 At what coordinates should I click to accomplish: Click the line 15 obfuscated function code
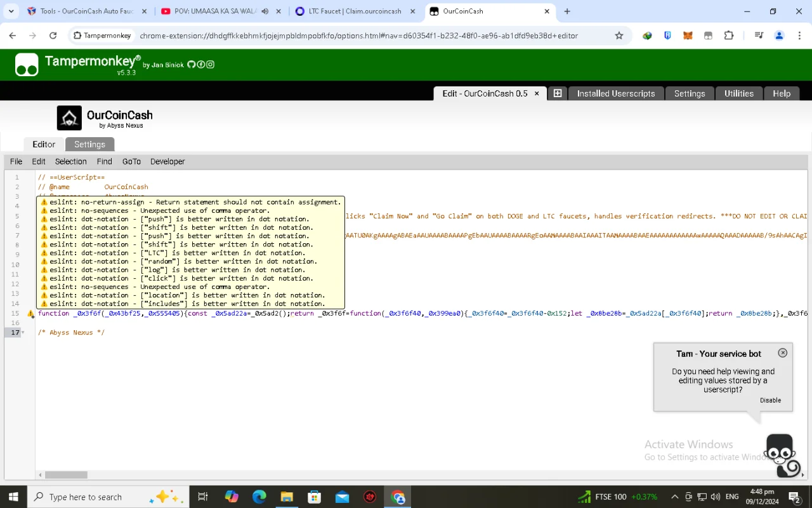pyautogui.click(x=422, y=313)
